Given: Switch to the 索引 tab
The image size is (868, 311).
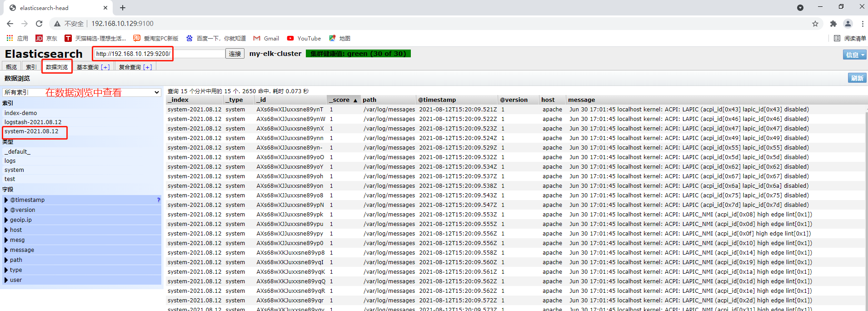Looking at the screenshot, I should tap(31, 67).
